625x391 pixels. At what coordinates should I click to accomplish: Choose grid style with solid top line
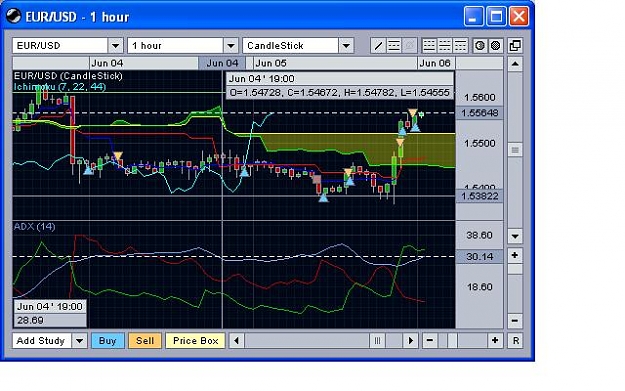click(460, 46)
